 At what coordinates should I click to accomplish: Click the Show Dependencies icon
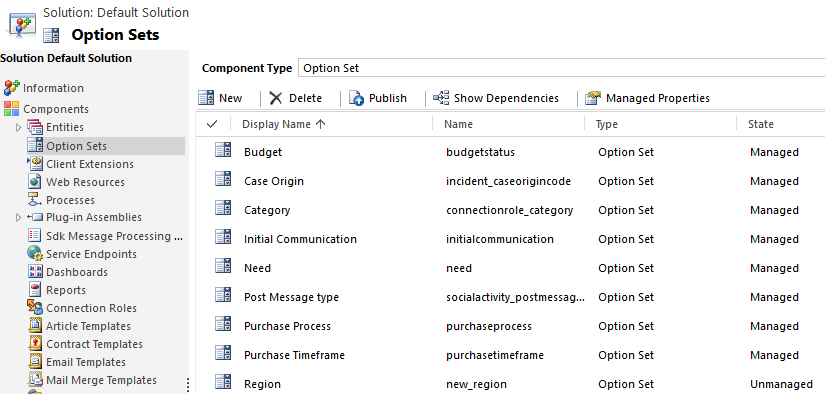pyautogui.click(x=441, y=98)
